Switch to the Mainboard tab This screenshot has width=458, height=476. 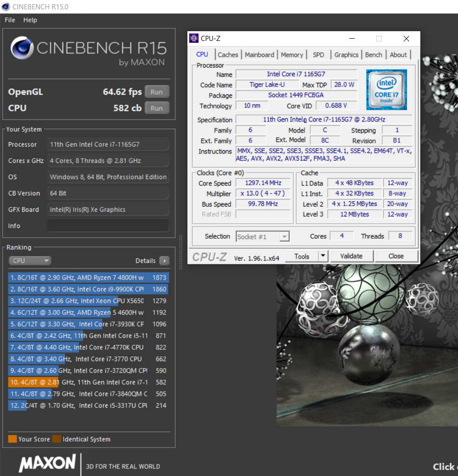click(x=259, y=54)
